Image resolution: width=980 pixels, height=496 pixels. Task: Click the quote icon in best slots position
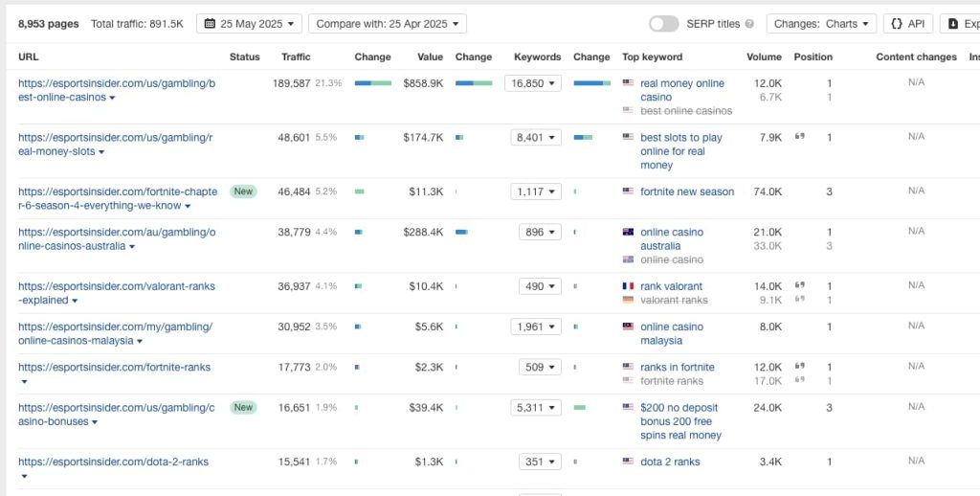(799, 136)
